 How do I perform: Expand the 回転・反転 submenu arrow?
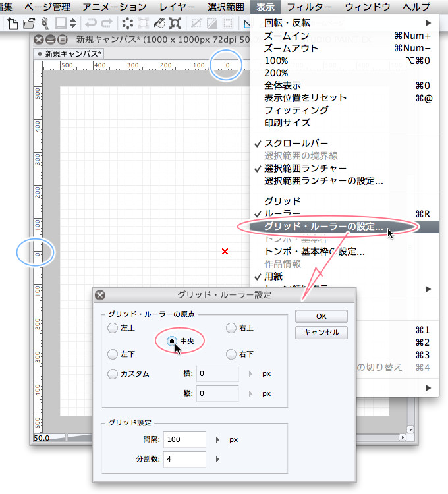(428, 23)
